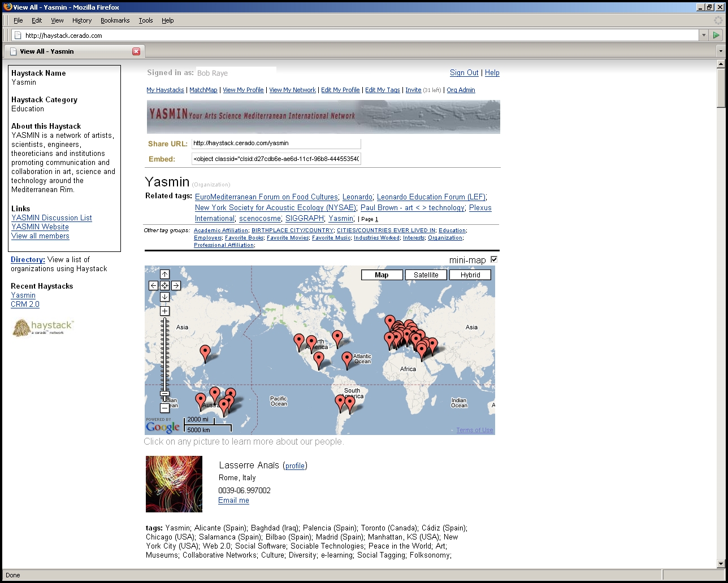Open the History menu

pos(82,20)
